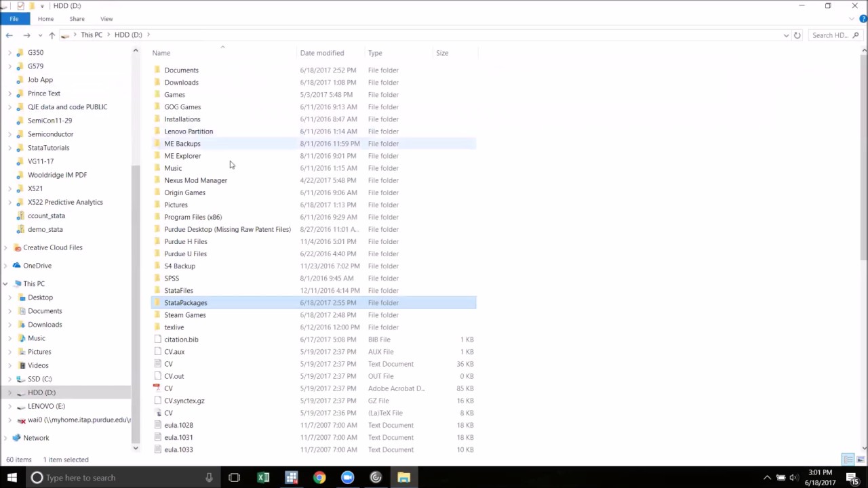The image size is (868, 488).
Task: Open Task View on the taskbar
Action: [x=234, y=478]
